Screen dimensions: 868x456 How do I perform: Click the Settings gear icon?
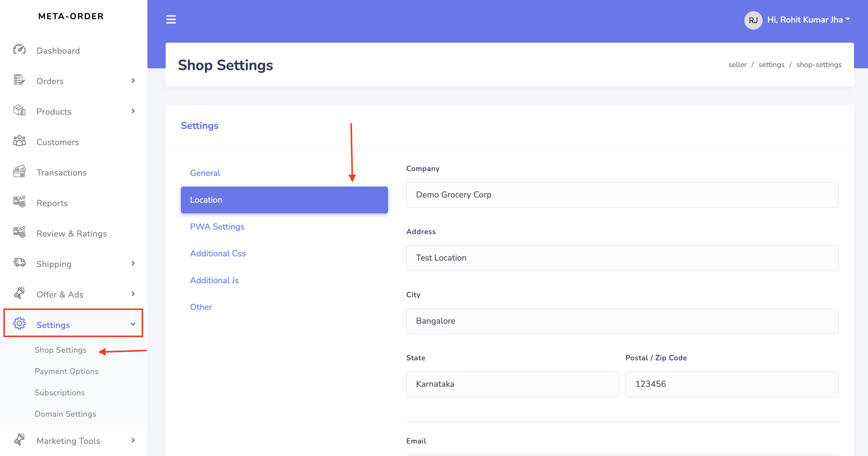pos(19,324)
